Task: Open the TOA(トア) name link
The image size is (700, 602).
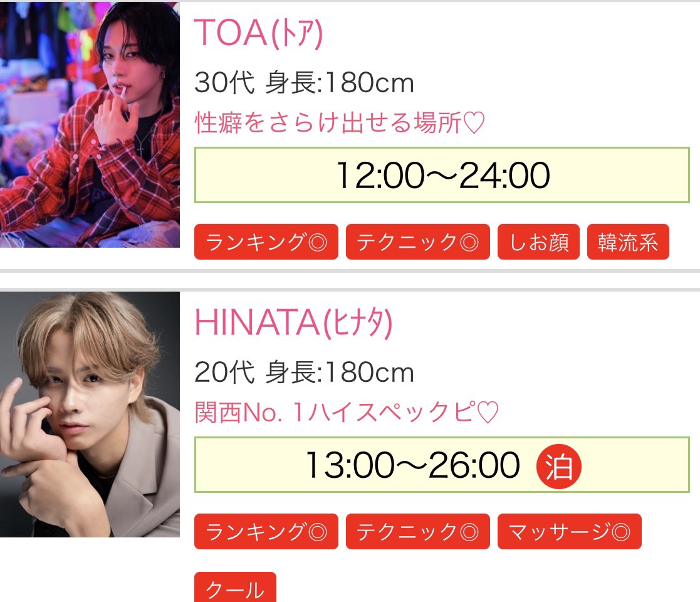Action: tap(258, 33)
